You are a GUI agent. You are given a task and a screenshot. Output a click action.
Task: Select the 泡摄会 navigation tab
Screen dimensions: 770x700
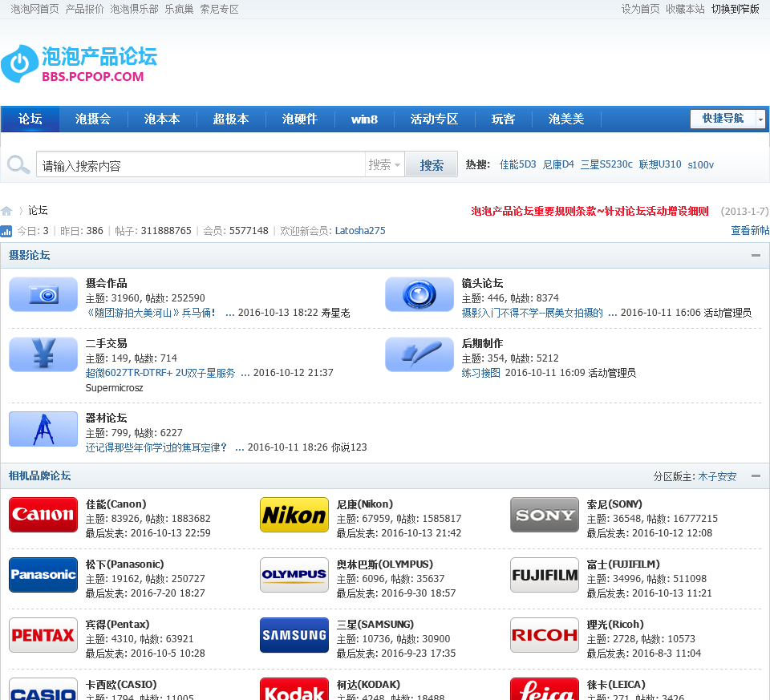click(93, 119)
